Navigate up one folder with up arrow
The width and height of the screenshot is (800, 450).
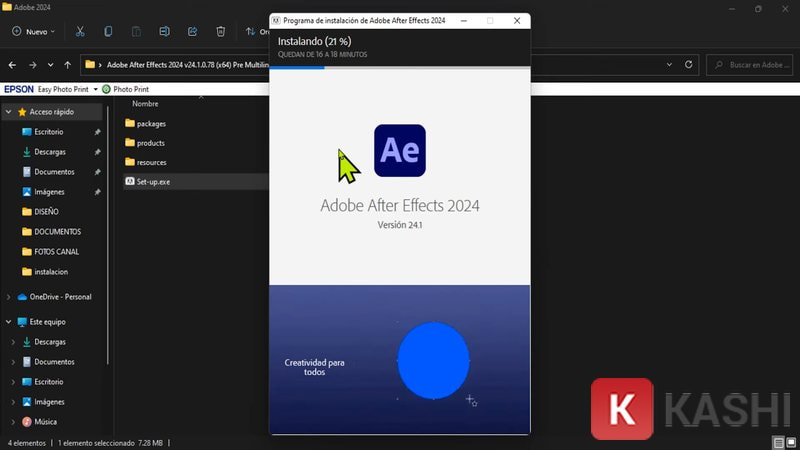(x=67, y=65)
